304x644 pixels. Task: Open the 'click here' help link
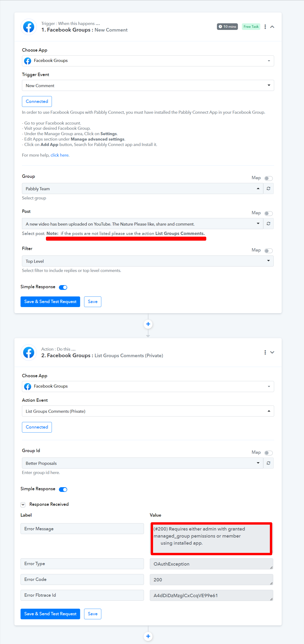tap(60, 155)
